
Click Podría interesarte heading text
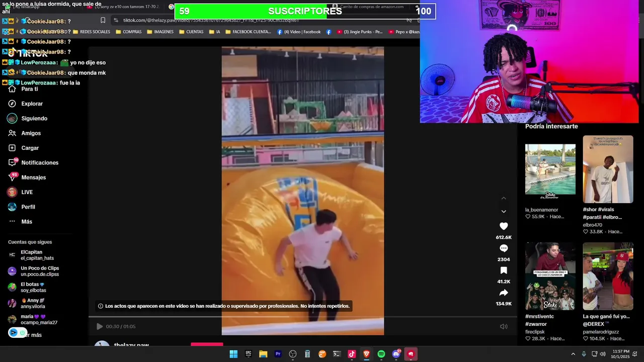coord(551,126)
